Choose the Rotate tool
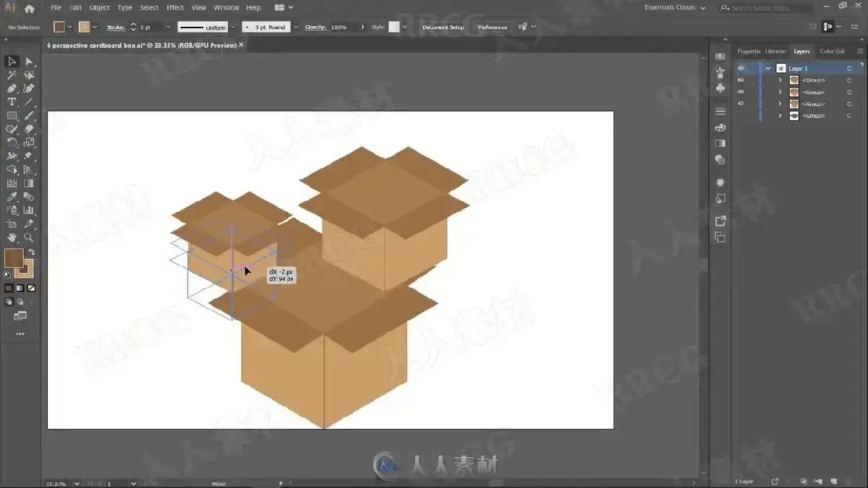The image size is (868, 488). (12, 142)
